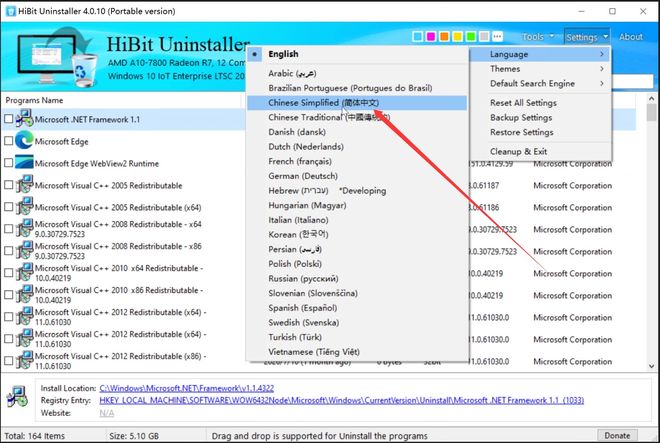Click Visual C++ 2005 Redistributable installer icon
The image size is (660, 443).
tap(24, 185)
